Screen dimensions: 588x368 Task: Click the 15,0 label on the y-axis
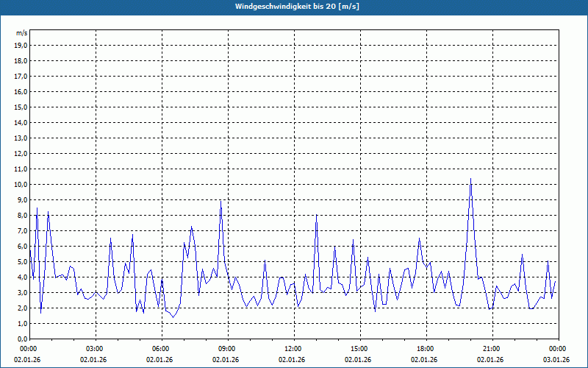21,107
